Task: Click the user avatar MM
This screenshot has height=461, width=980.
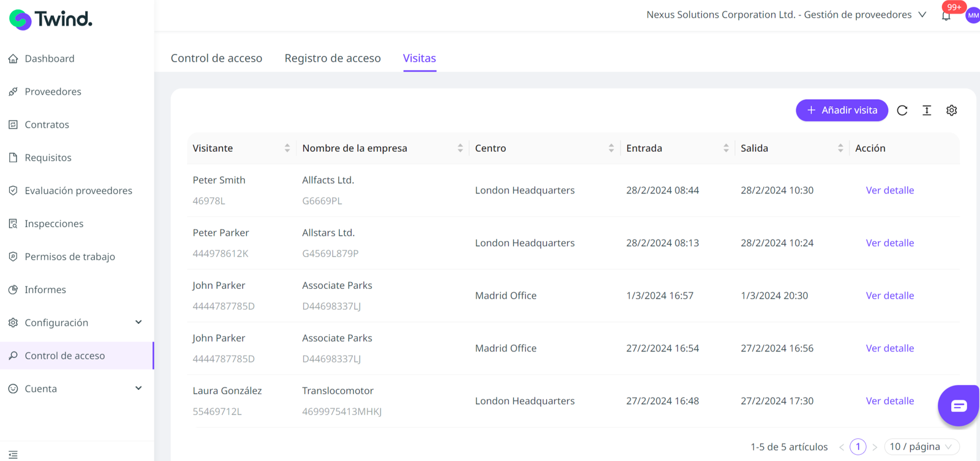Action: click(x=973, y=15)
